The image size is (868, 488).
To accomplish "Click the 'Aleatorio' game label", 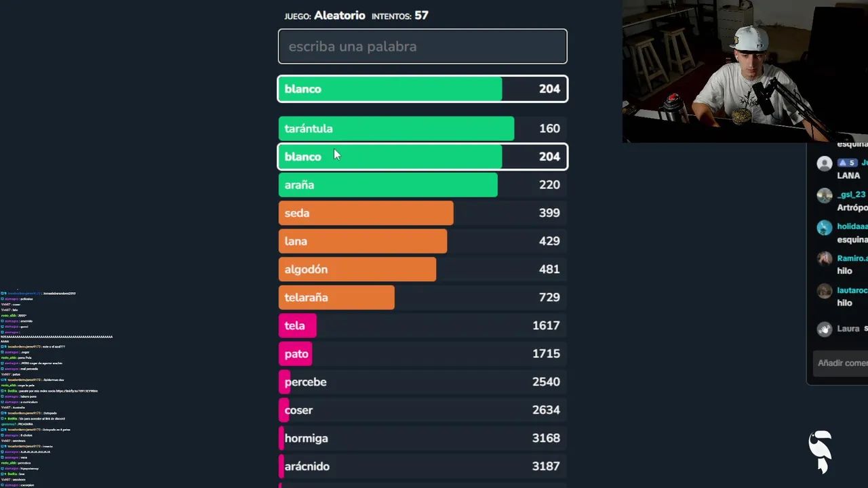I will tap(339, 16).
